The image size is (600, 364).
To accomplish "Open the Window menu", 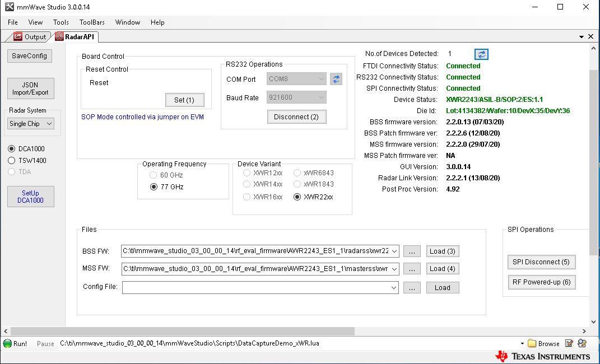I will (127, 22).
